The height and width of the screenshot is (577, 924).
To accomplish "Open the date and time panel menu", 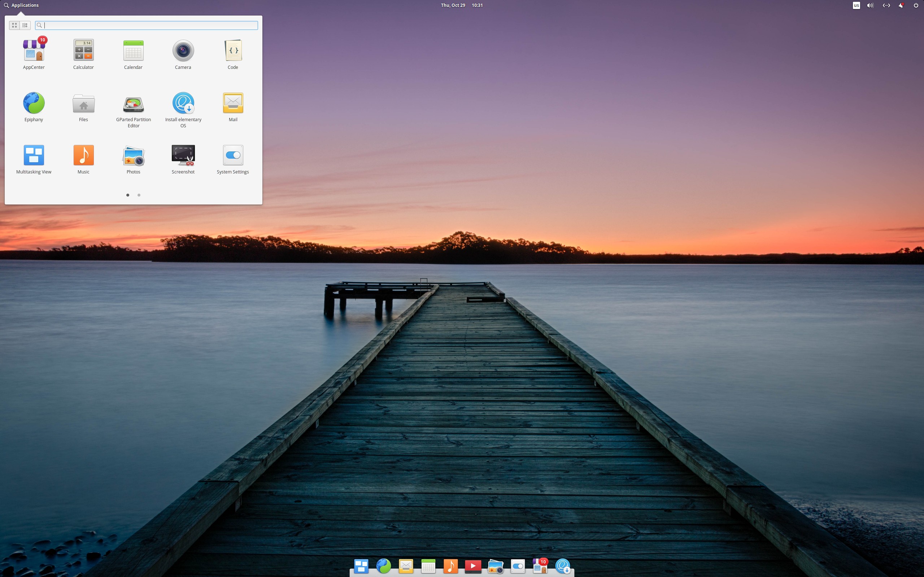I will click(x=462, y=5).
